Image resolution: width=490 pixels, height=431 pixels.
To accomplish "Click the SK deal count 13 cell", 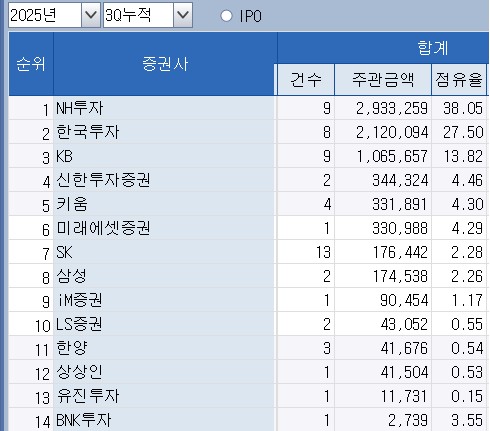I will (x=306, y=252).
